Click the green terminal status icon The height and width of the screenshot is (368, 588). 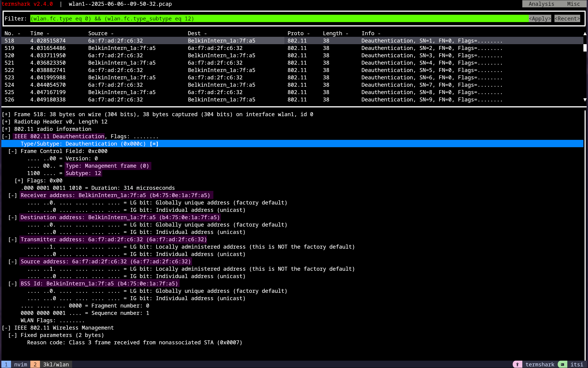pyautogui.click(x=562, y=364)
